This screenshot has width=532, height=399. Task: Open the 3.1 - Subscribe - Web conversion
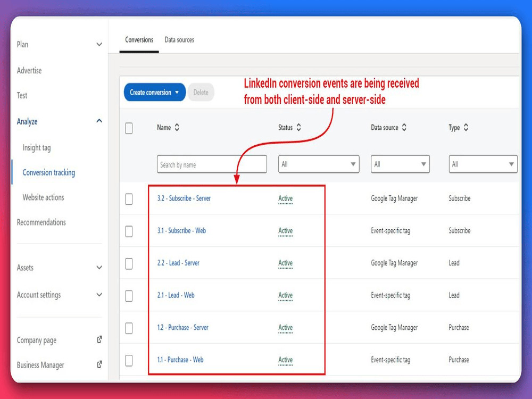[x=181, y=230]
